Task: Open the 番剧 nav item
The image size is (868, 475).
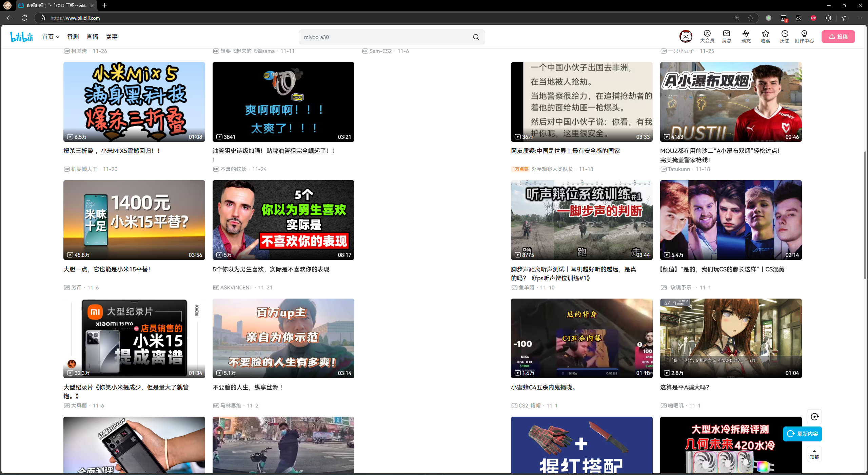Action: [73, 37]
